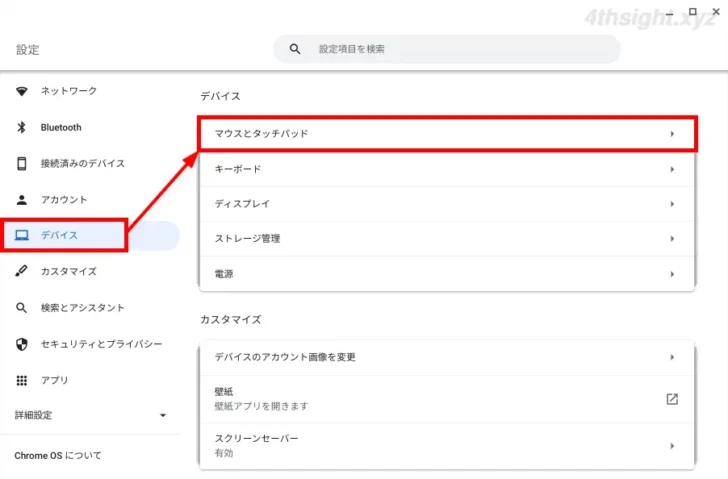Open 検索とアシスタント section

(x=83, y=308)
